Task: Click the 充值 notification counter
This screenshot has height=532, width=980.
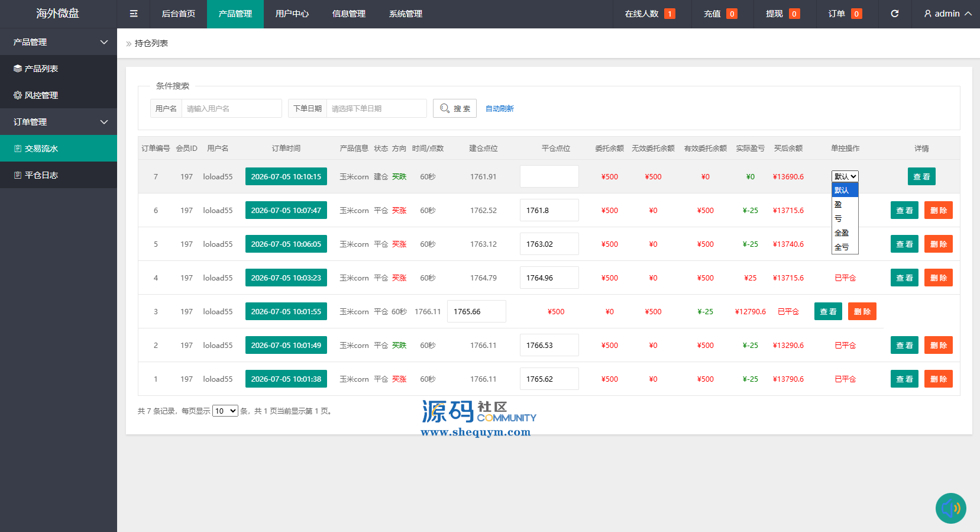Action: pos(720,14)
